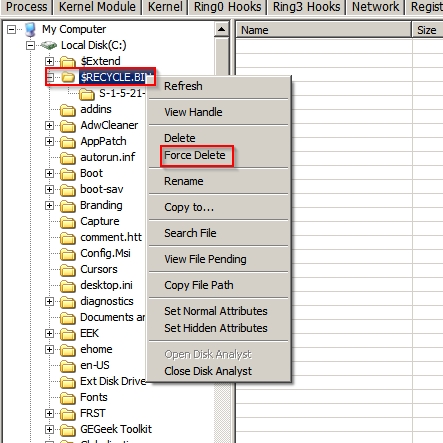The height and width of the screenshot is (443, 443).
Task: Click the AdwCleaner folder icon
Action: [68, 126]
